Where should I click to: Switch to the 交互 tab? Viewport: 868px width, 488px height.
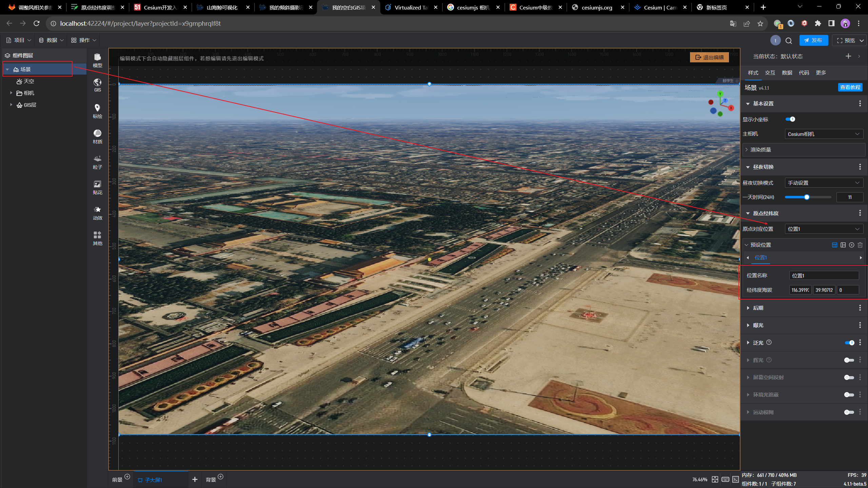click(770, 73)
